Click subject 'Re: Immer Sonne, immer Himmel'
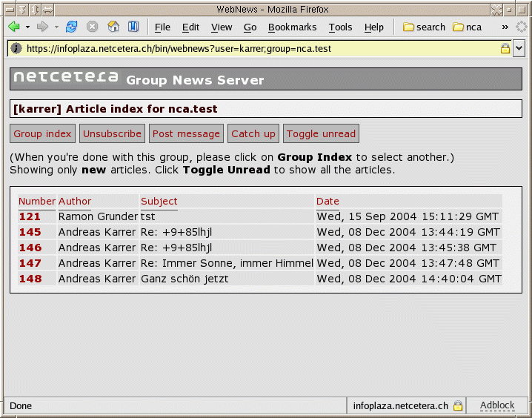This screenshot has width=532, height=418. [227, 263]
